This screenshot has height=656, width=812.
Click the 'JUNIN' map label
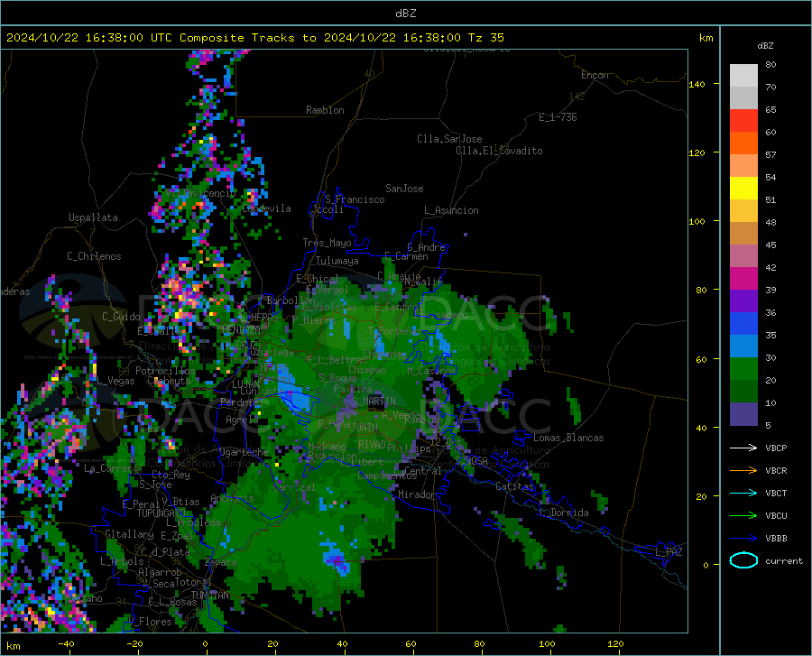(364, 428)
